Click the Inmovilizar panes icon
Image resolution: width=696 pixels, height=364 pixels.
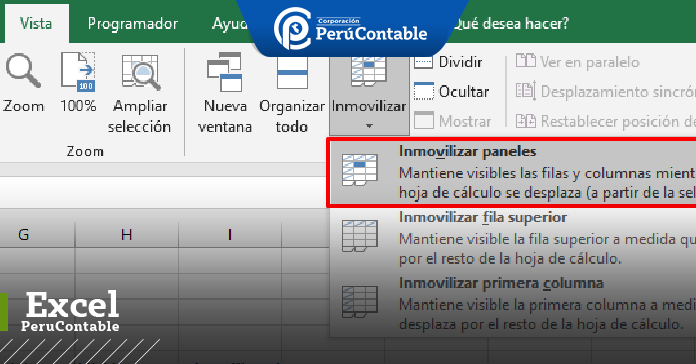368,72
